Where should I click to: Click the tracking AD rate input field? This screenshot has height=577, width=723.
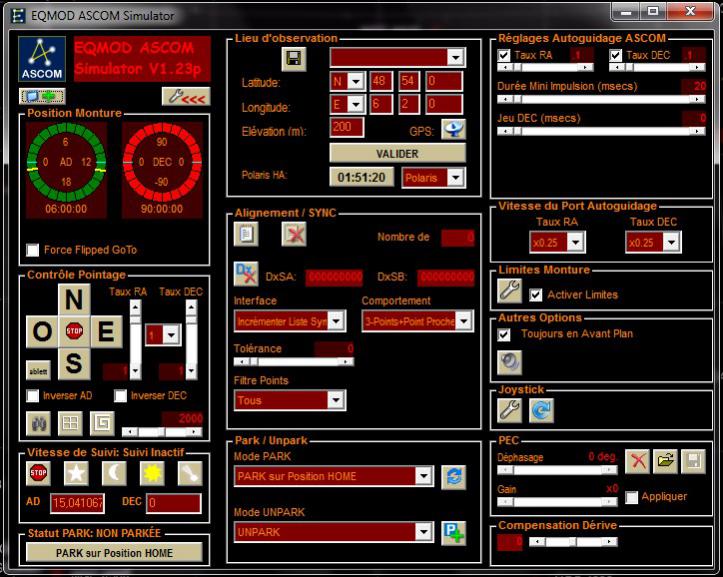[x=77, y=503]
